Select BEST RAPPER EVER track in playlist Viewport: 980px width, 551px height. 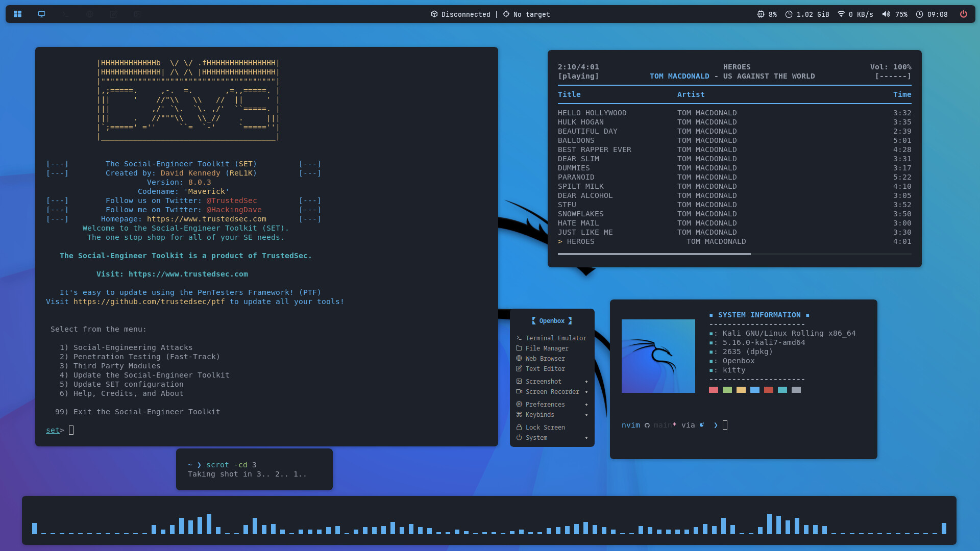[x=734, y=149]
